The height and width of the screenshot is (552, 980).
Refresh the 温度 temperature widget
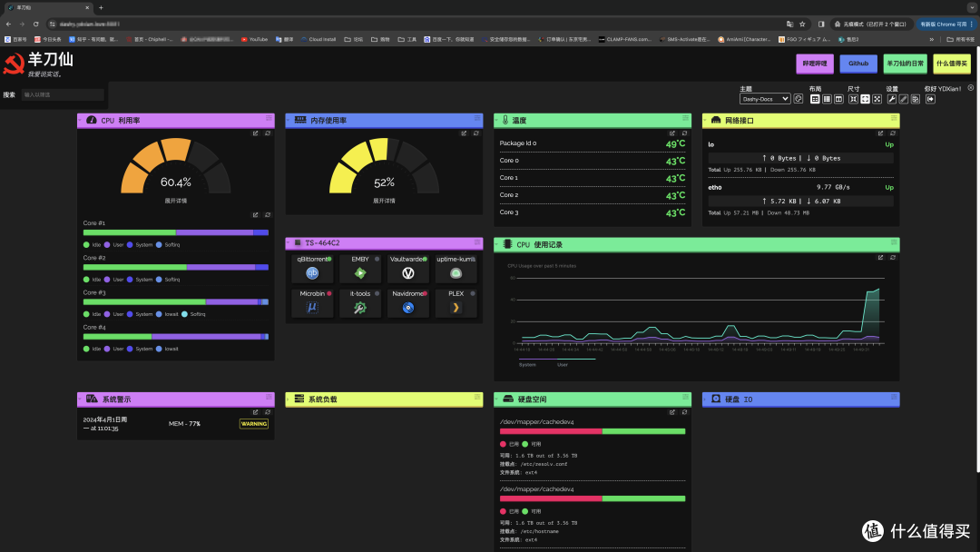pos(684,133)
